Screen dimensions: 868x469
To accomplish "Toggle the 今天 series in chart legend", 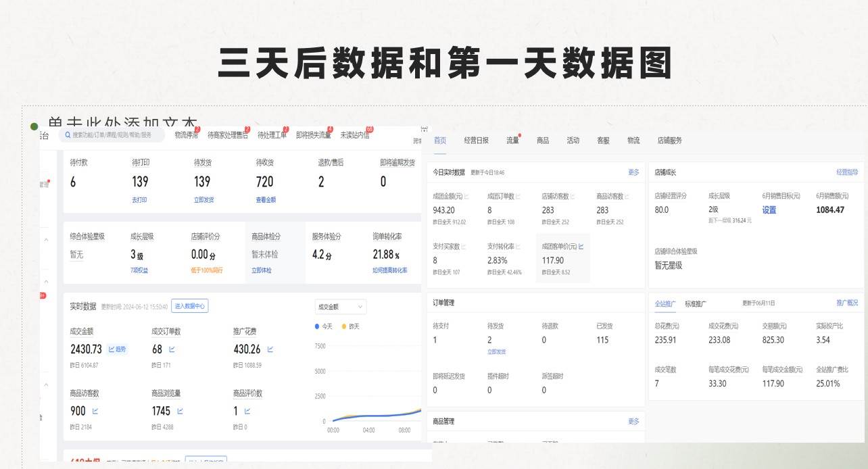I will [x=324, y=326].
